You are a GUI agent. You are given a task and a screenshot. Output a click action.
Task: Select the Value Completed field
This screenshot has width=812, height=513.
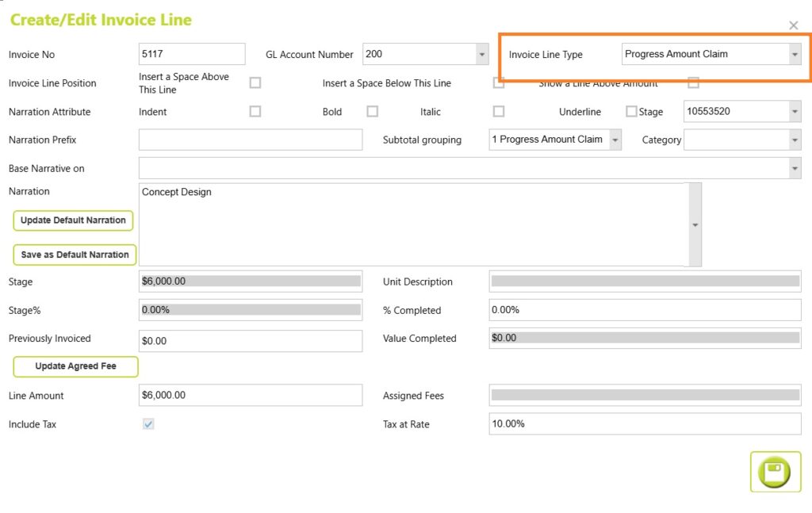coord(645,338)
